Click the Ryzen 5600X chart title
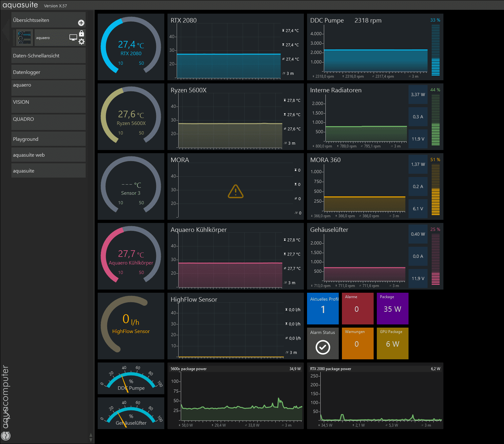 point(188,90)
